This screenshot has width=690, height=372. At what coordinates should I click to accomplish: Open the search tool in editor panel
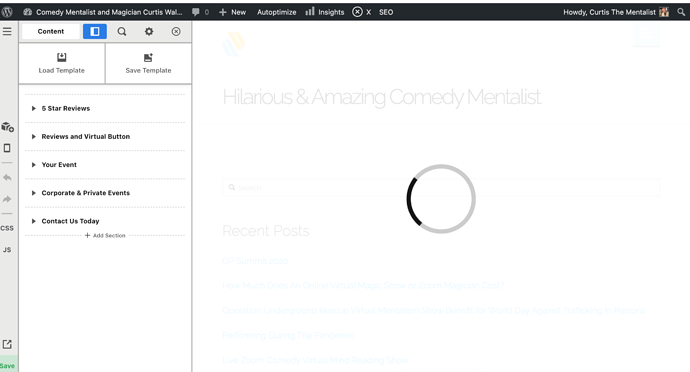pos(122,31)
